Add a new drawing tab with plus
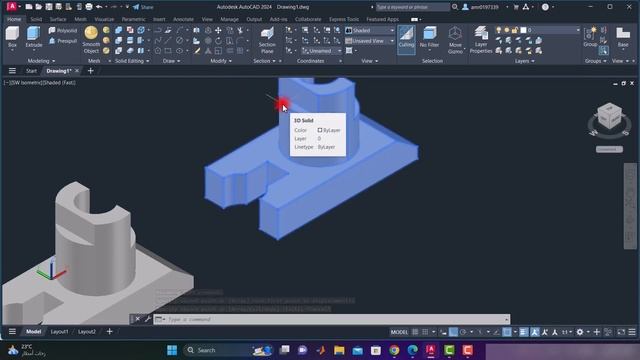Image resolution: width=640 pixels, height=360 pixels. coord(91,71)
